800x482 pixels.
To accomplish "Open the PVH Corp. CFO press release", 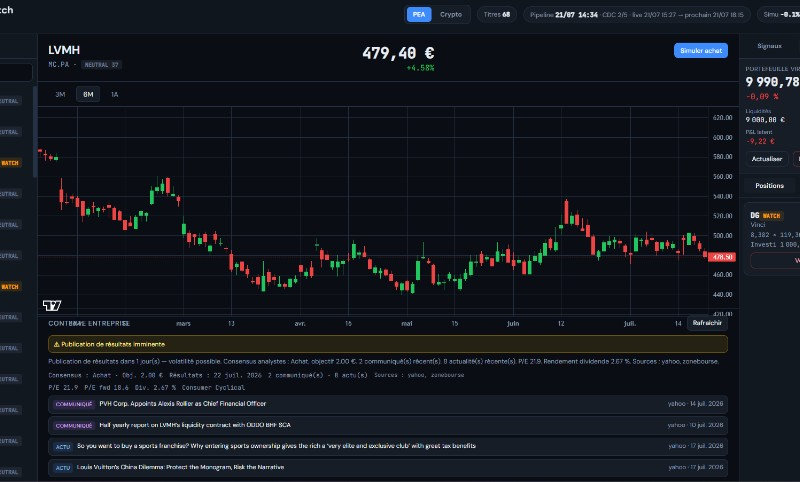I will tap(388, 404).
